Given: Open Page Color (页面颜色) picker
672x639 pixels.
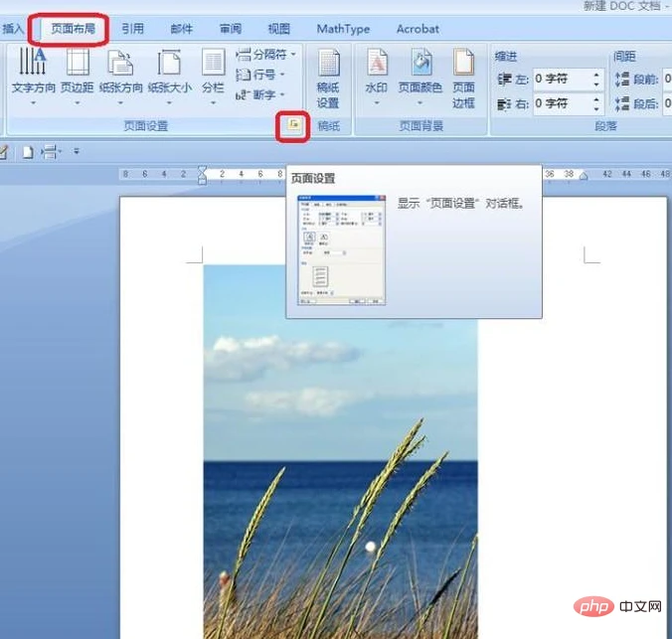Looking at the screenshot, I should point(420,77).
